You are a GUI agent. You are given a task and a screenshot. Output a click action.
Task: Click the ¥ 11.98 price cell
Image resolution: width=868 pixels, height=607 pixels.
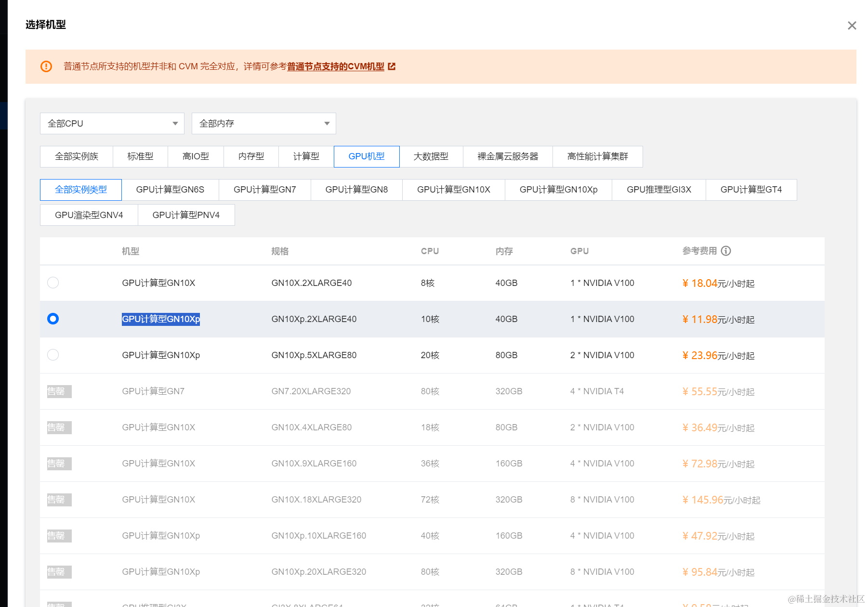point(718,319)
